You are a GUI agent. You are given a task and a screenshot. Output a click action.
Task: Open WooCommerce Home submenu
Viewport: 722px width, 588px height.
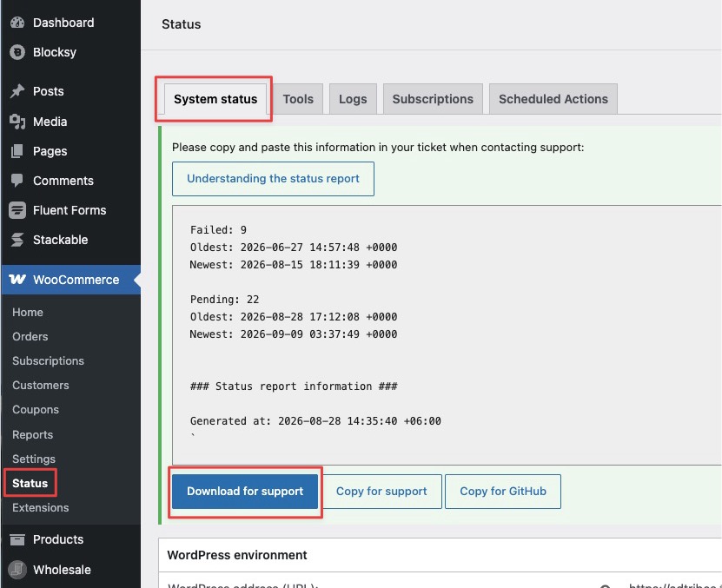[28, 312]
